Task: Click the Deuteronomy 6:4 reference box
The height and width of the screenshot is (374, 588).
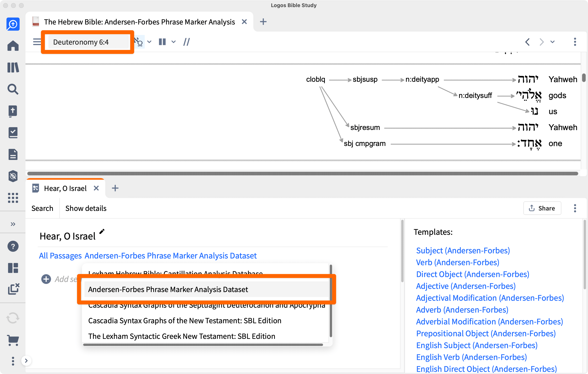Action: pyautogui.click(x=88, y=42)
